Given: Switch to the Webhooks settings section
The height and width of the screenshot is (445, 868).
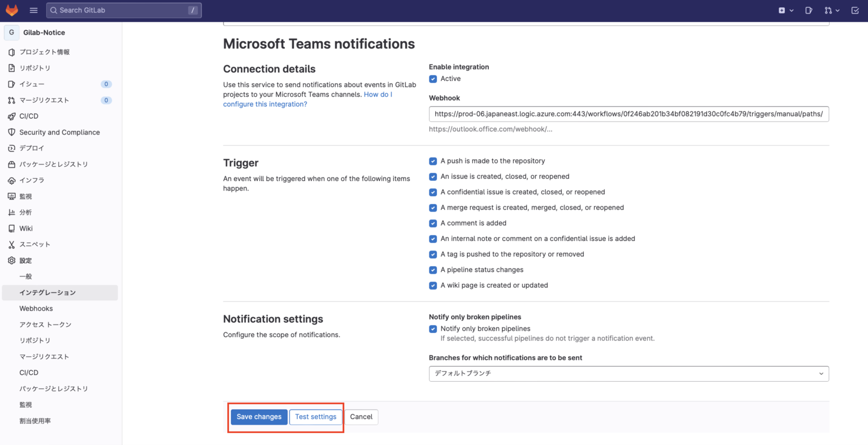Looking at the screenshot, I should click(36, 308).
